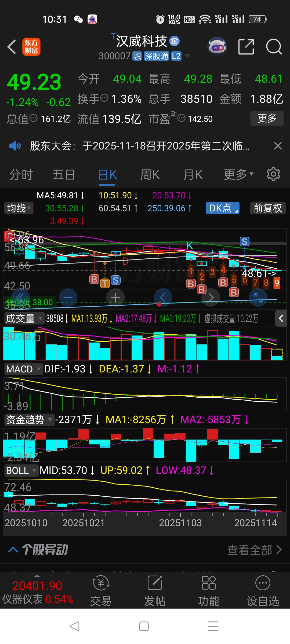Open the 东方财富 app logo

click(x=31, y=47)
